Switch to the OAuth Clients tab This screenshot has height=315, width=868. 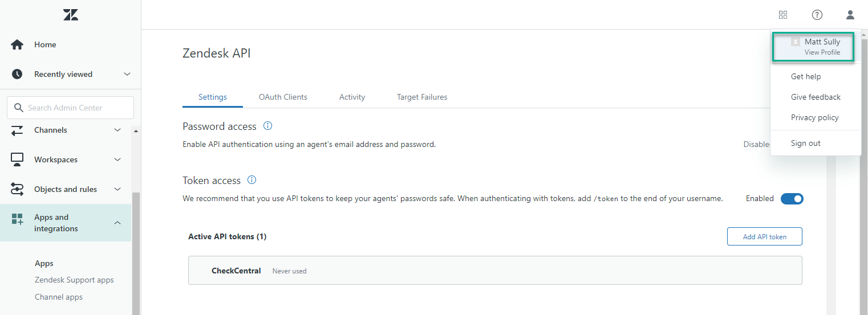(283, 97)
